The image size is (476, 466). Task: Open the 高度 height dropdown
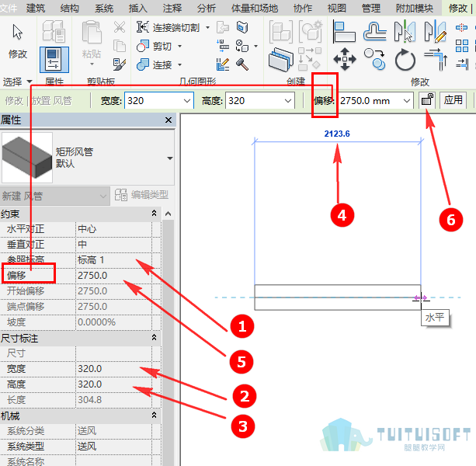[x=288, y=100]
